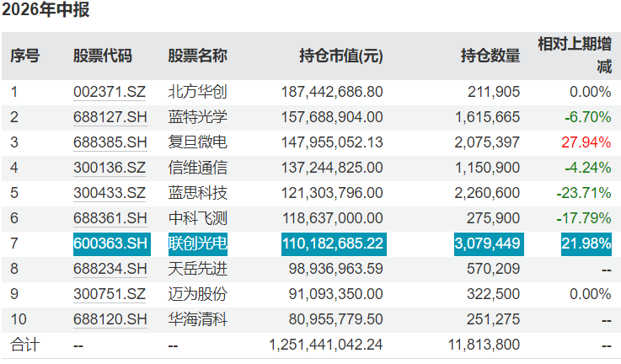
Task: Click holding quantity 322,500
Action: tap(493, 295)
